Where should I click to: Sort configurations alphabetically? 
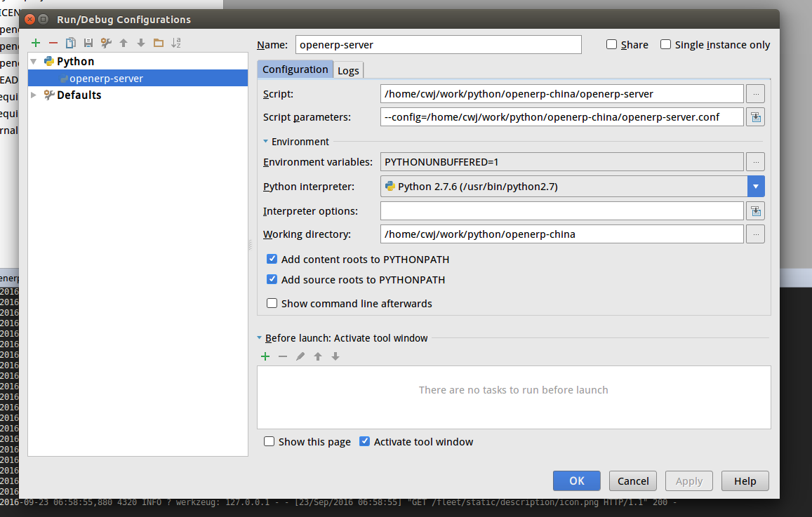[x=176, y=43]
